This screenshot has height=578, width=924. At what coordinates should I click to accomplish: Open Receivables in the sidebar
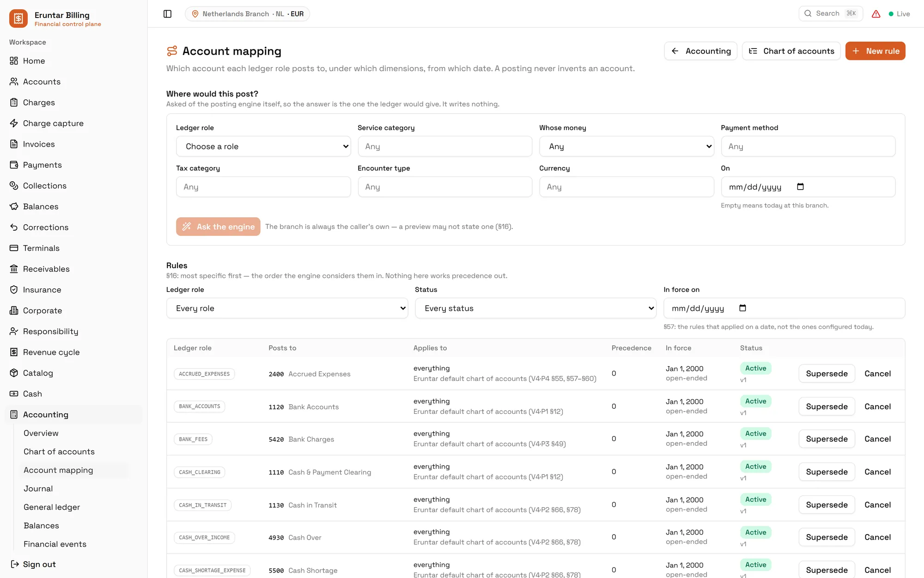point(74,269)
